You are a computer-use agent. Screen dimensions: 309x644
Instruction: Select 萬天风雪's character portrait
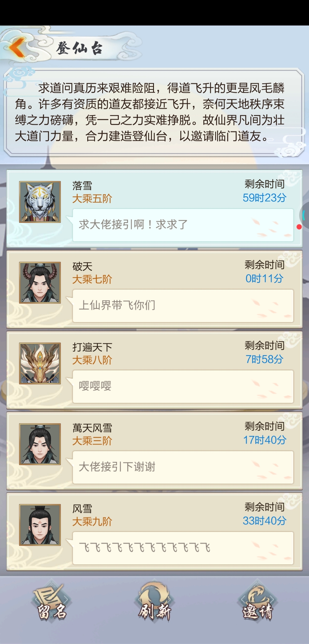(x=40, y=444)
